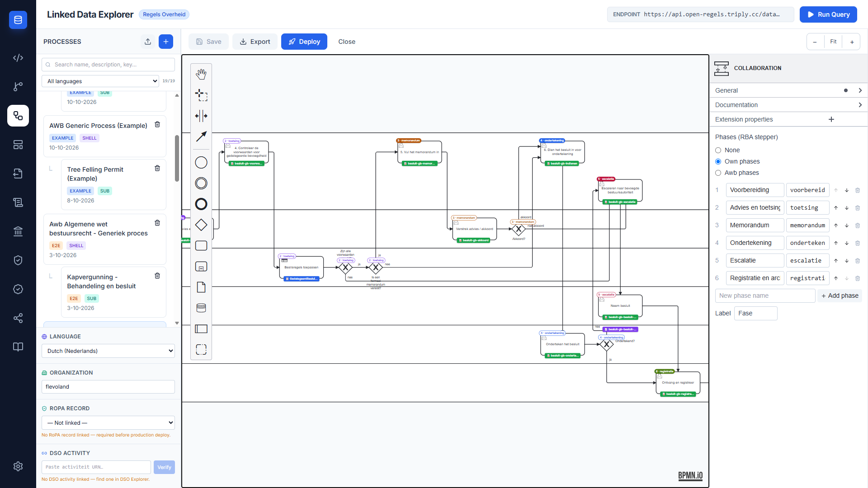Screen dimensions: 868x488
Task: Click the New phase name field
Action: (765, 296)
